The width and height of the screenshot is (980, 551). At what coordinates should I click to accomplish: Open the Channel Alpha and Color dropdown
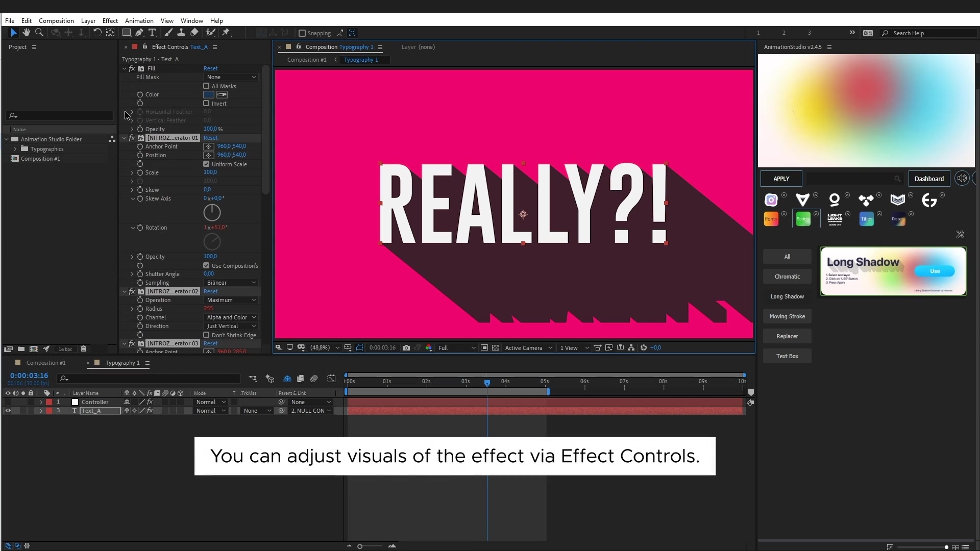pyautogui.click(x=231, y=317)
